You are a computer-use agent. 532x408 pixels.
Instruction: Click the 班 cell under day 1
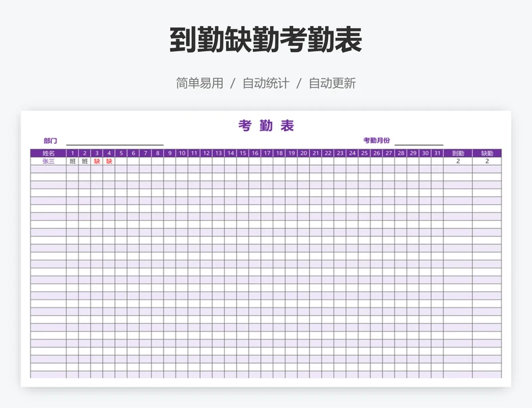coord(72,161)
